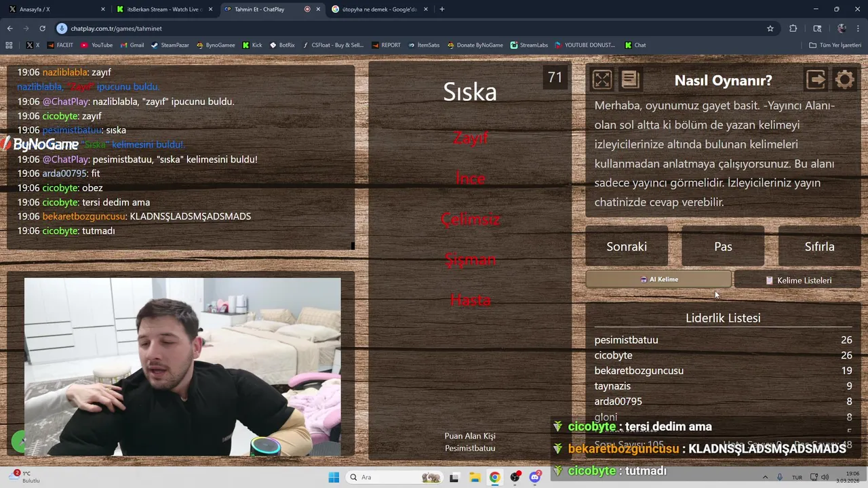Click the forbidden word Zayıf
This screenshot has width=868, height=488.
click(470, 138)
